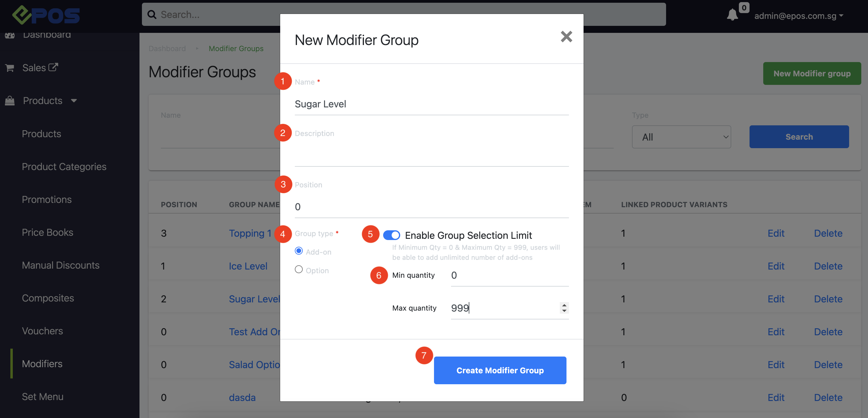The image size is (868, 418).
Task: Click the Dashboard gauge icon
Action: 10,35
